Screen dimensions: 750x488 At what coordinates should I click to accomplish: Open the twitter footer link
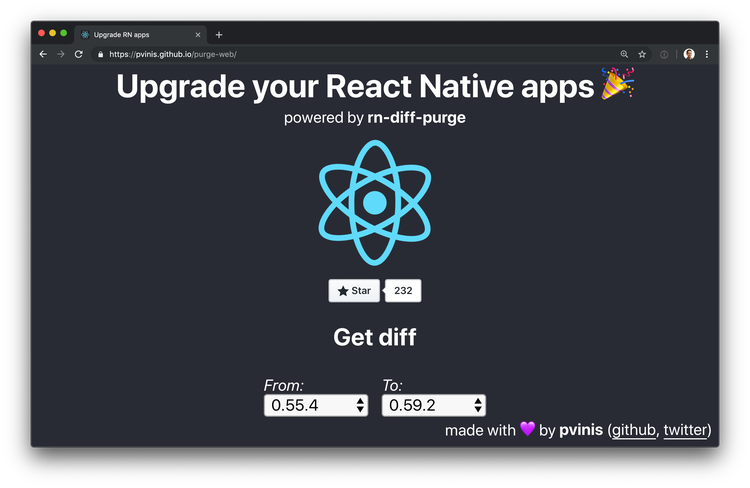685,430
